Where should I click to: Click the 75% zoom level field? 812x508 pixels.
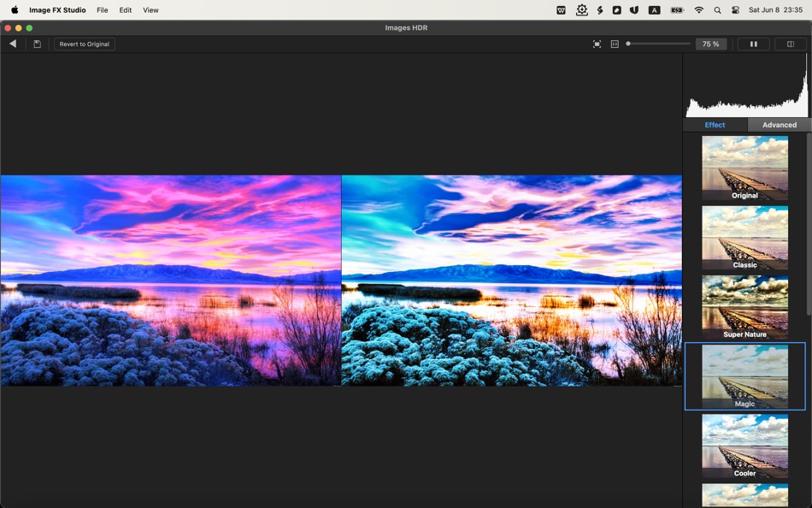tap(711, 44)
